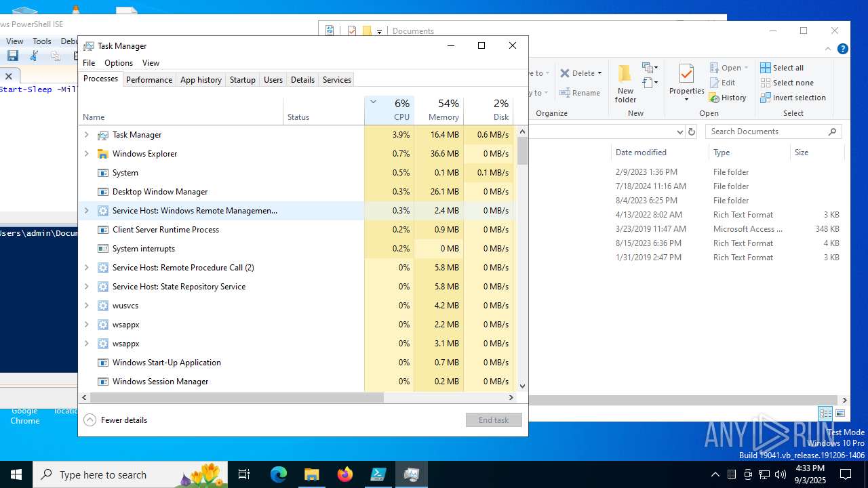Collapse the File Explorer ribbon chevron
Image resolution: width=868 pixels, height=488 pixels.
coord(828,49)
